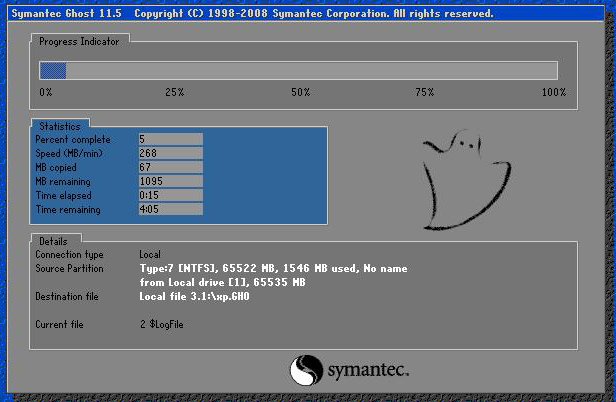The width and height of the screenshot is (616, 402).
Task: Click the 'Percent complete' label
Action: point(73,140)
